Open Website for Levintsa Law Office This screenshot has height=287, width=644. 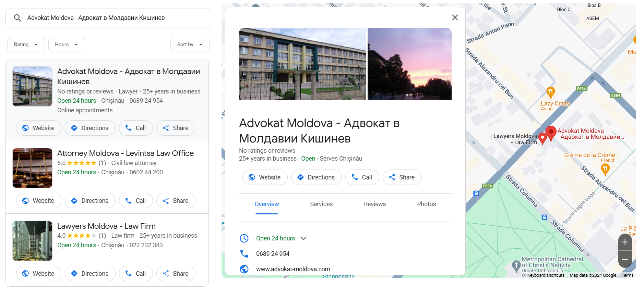tap(39, 201)
